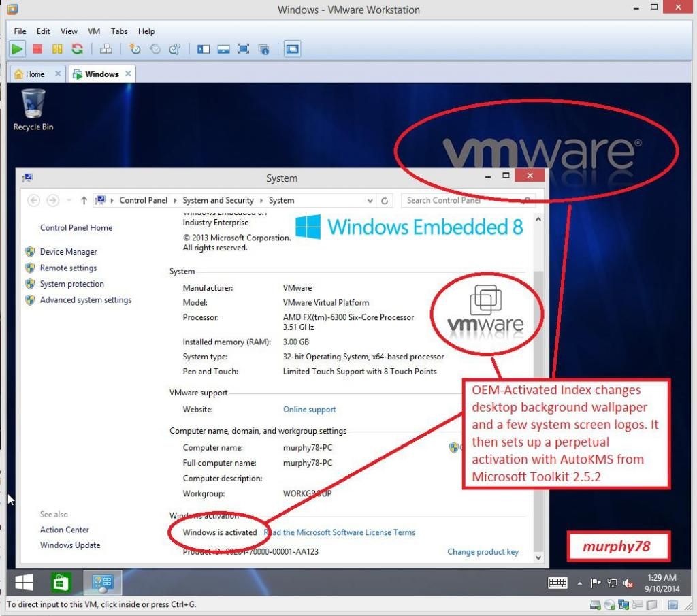Suspend the VM with the yellow pause icon

pos(57,49)
